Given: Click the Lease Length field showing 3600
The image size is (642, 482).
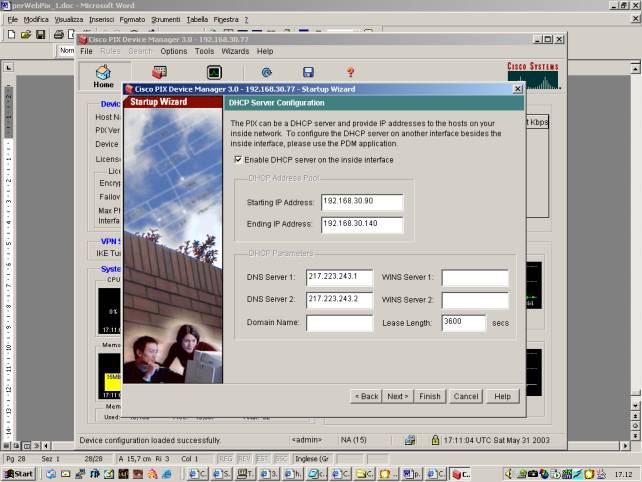Looking at the screenshot, I should (464, 323).
